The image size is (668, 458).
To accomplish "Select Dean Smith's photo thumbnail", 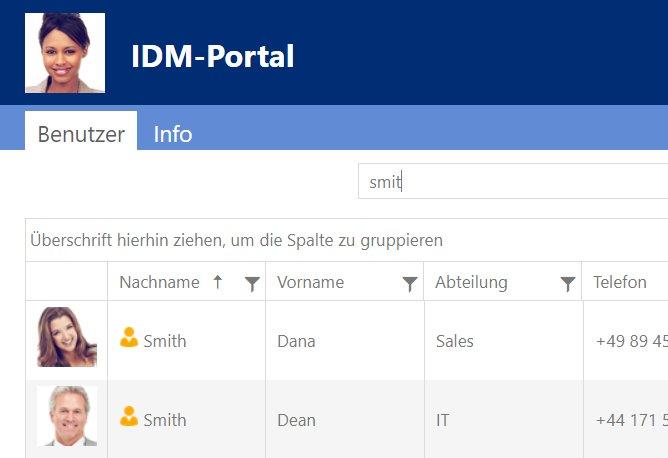I will [67, 416].
